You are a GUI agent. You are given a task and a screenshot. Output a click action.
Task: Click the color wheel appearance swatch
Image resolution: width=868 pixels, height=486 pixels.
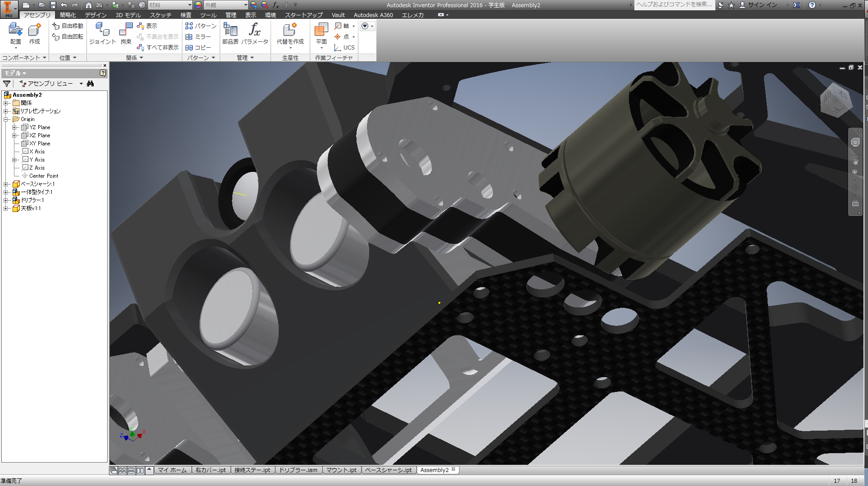(x=198, y=5)
